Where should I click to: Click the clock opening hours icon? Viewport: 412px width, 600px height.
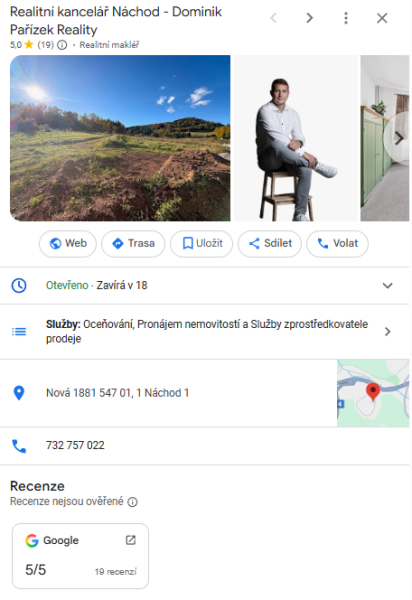tap(19, 285)
